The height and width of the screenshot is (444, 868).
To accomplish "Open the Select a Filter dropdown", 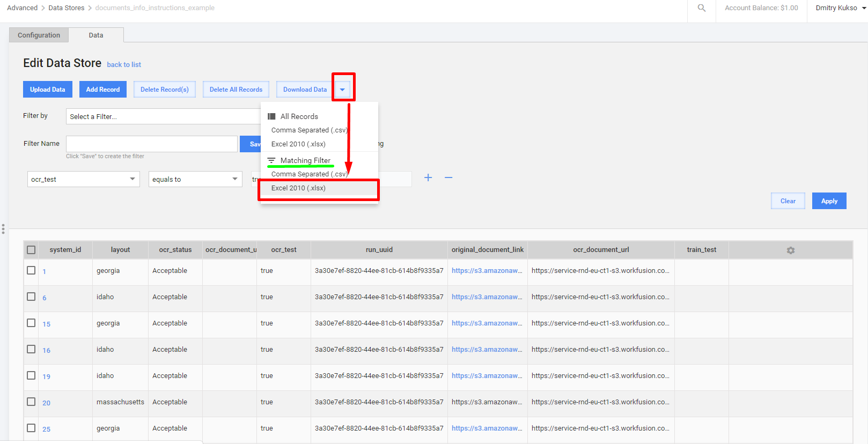I will tap(164, 116).
